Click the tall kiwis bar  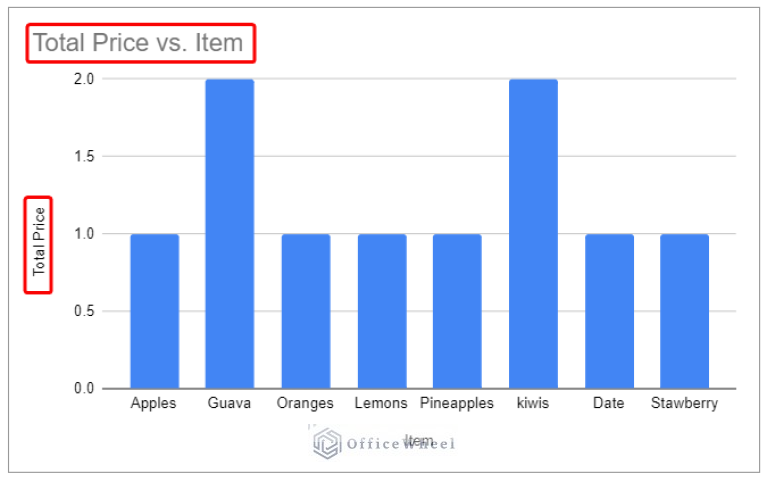pyautogui.click(x=533, y=233)
